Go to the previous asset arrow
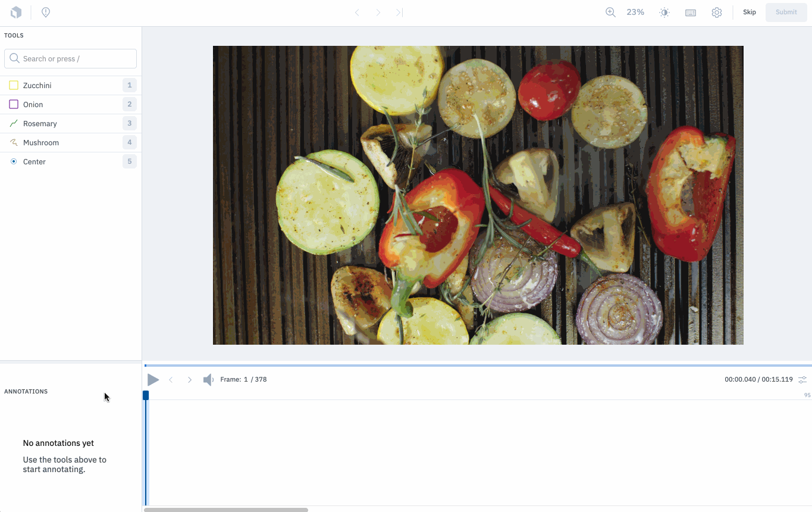812x512 pixels. (x=357, y=13)
